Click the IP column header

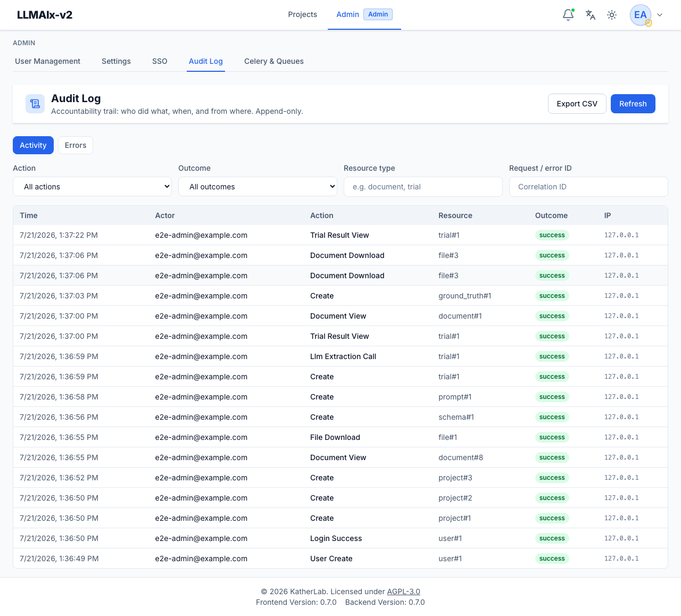click(x=608, y=215)
